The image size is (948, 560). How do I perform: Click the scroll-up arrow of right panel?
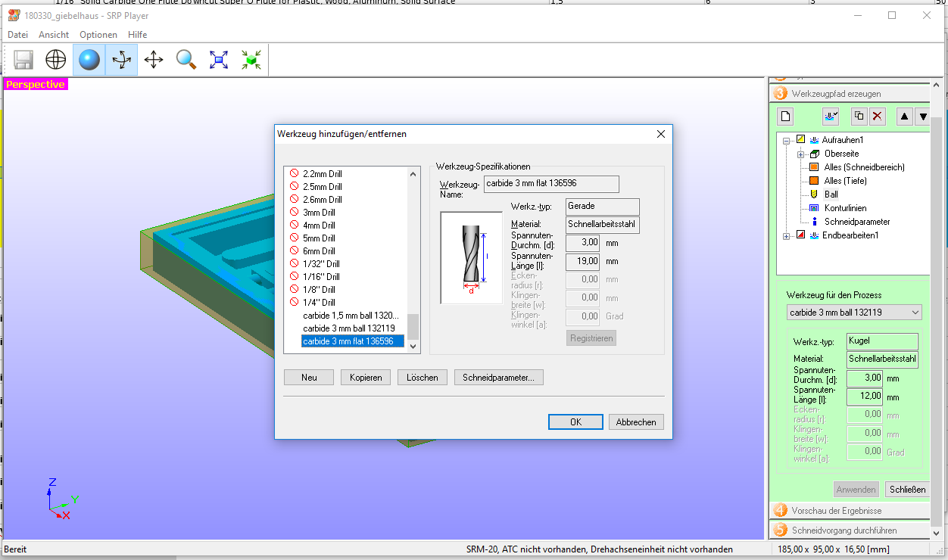coord(937,86)
